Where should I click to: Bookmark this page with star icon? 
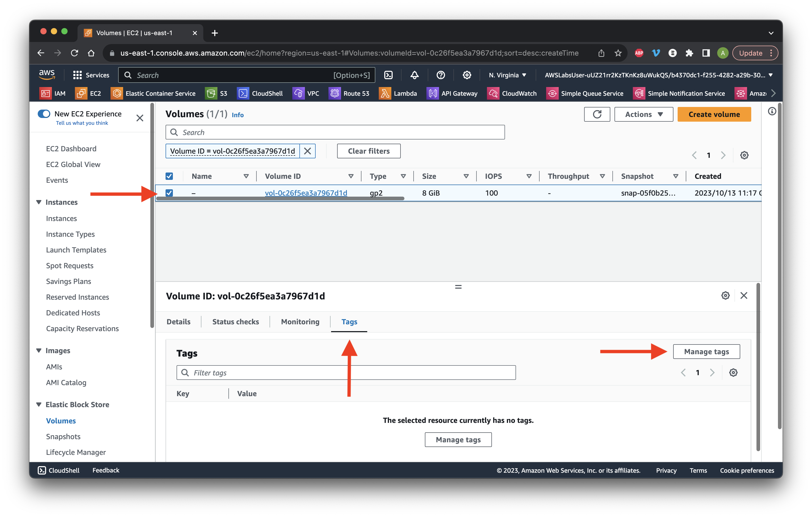pyautogui.click(x=618, y=53)
